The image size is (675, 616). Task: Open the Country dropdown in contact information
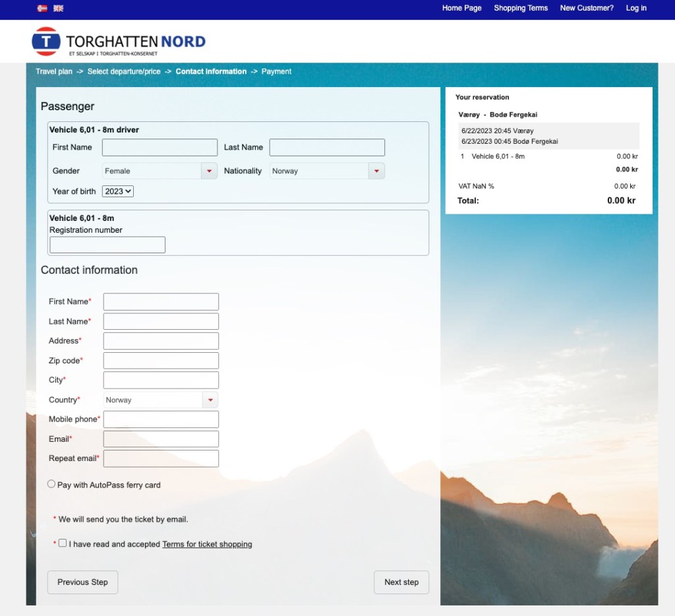tap(161, 400)
